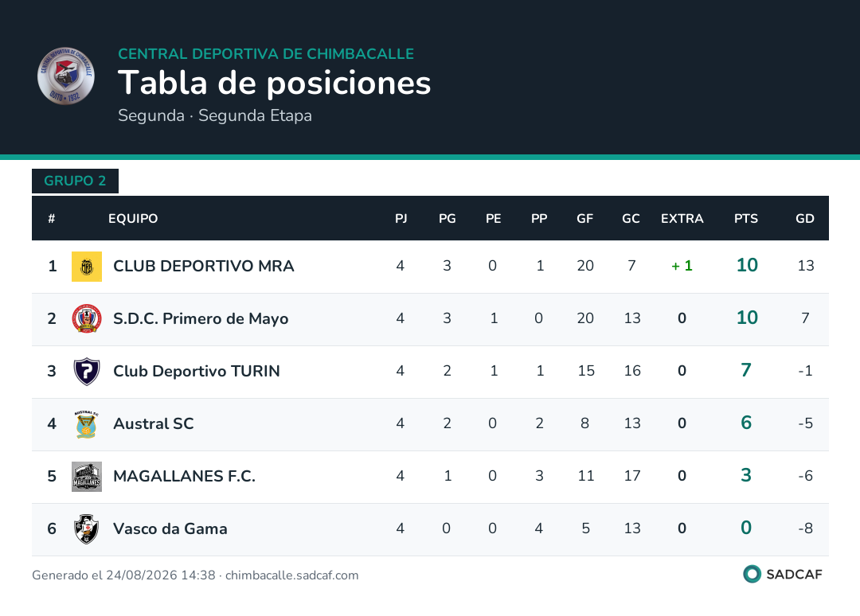Select the GRUPO 2 tab
This screenshot has width=860, height=616.
point(75,181)
